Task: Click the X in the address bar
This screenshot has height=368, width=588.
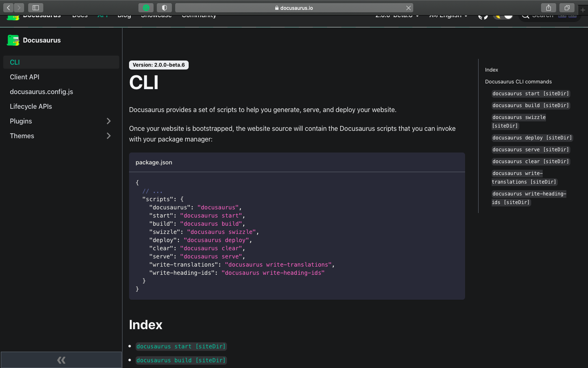Action: [408, 8]
